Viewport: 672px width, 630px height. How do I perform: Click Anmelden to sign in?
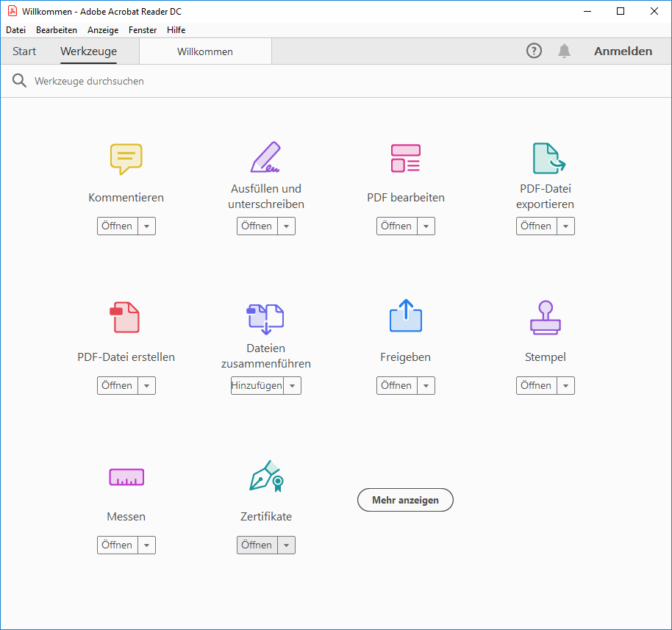[623, 51]
